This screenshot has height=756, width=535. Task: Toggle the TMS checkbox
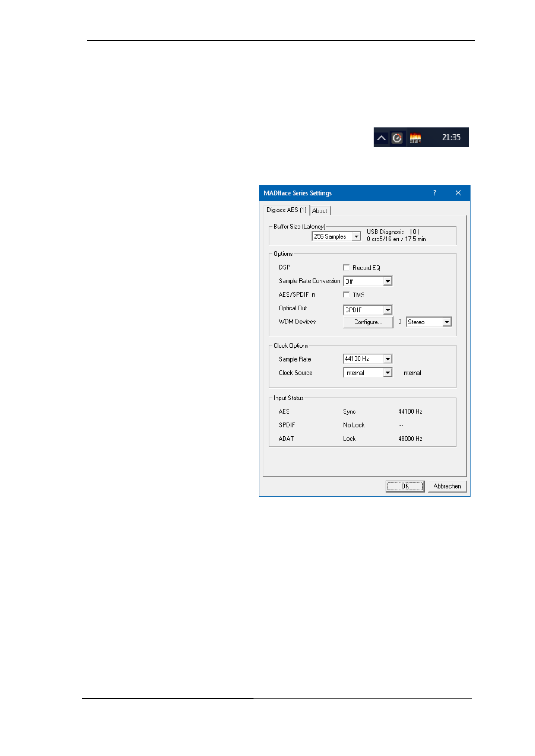(346, 294)
